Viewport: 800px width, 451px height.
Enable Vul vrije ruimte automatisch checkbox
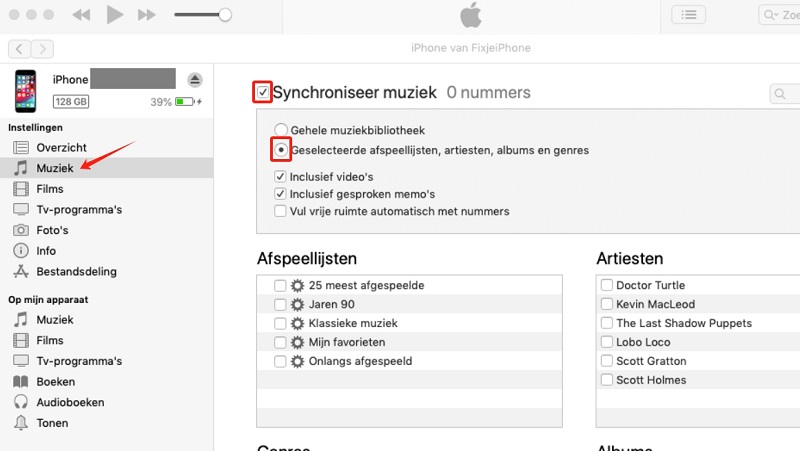pyautogui.click(x=281, y=211)
